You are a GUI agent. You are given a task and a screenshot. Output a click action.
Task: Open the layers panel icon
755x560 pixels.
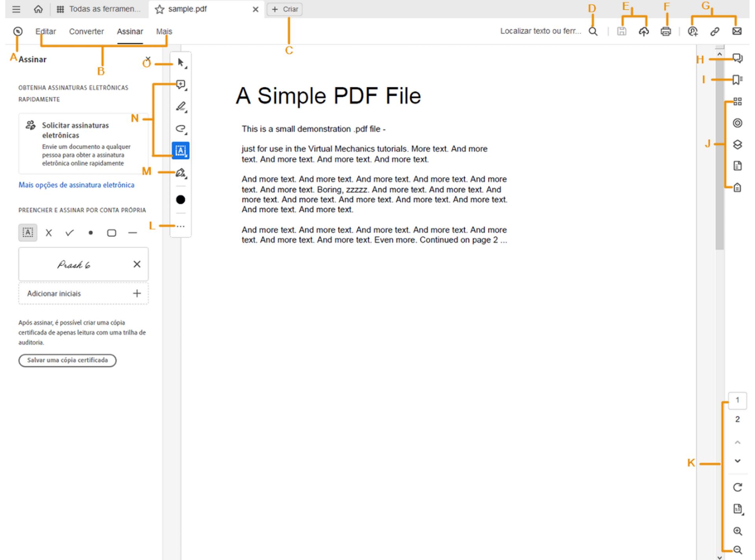737,145
